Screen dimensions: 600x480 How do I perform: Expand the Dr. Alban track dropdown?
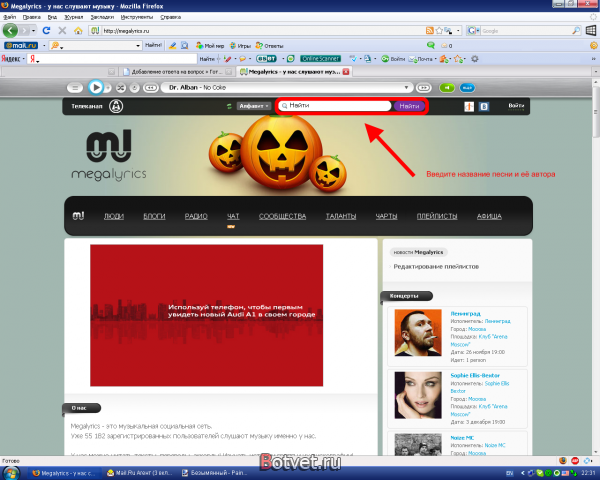tap(406, 88)
